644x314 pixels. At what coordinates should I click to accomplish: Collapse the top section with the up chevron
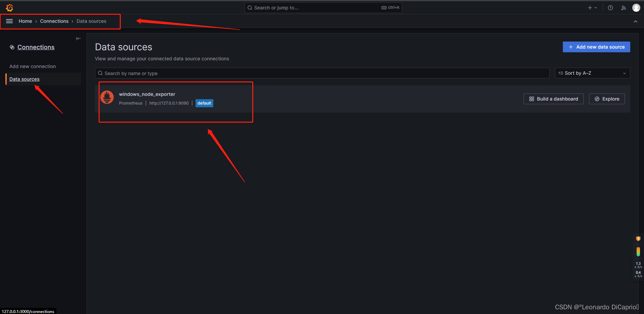click(x=636, y=21)
